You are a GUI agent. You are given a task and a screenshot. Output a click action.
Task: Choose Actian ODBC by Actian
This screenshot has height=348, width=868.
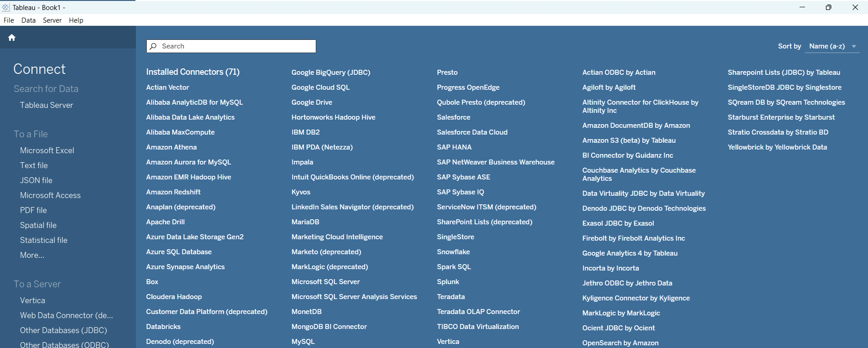619,72
